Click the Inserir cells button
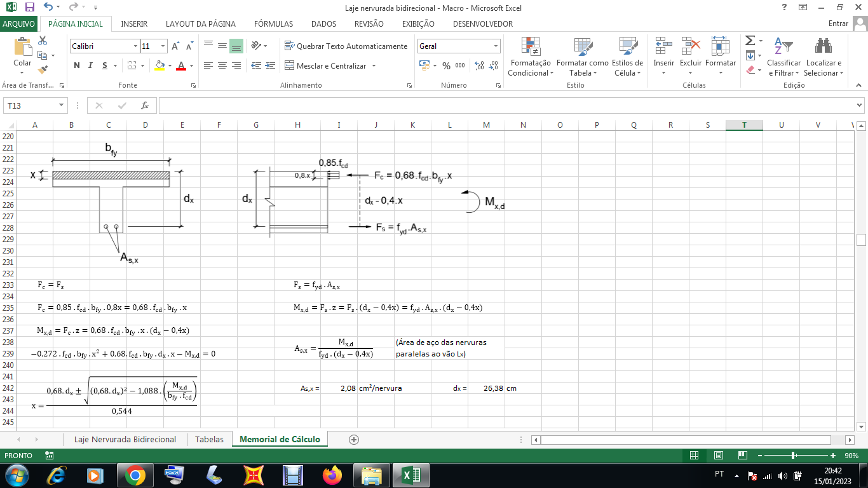868x488 pixels. (664, 56)
